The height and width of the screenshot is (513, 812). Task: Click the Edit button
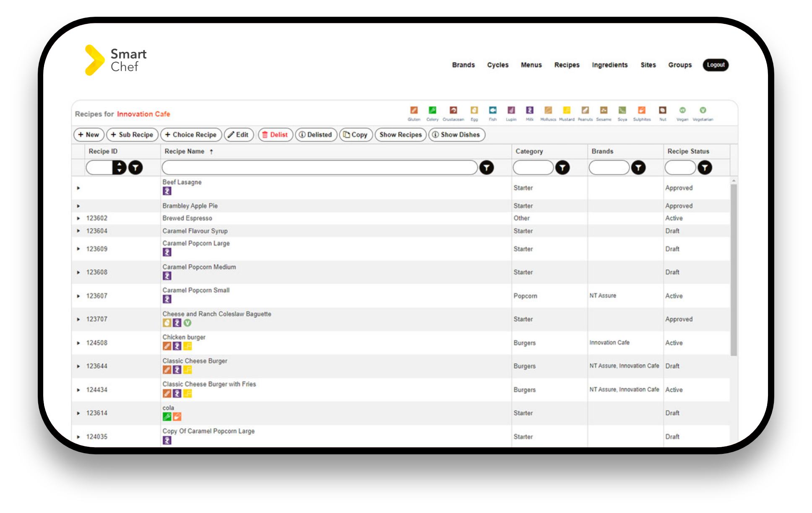(239, 135)
